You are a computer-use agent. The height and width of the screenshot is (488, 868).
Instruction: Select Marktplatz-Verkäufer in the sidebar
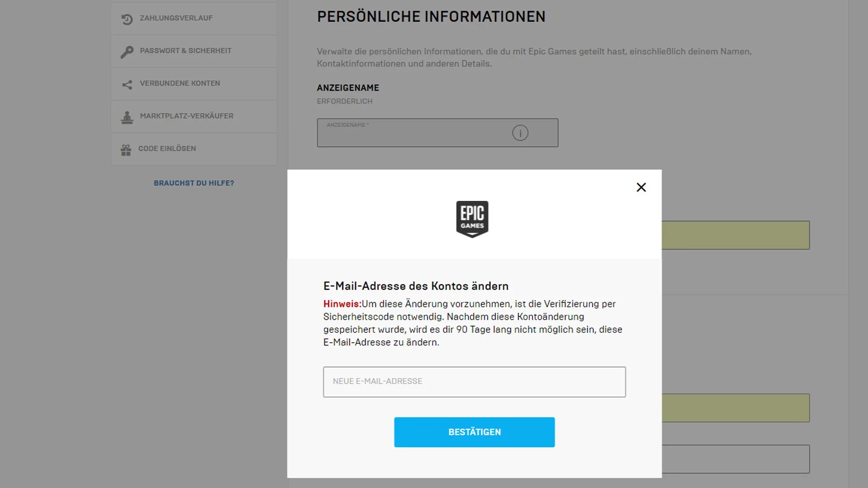point(194,116)
